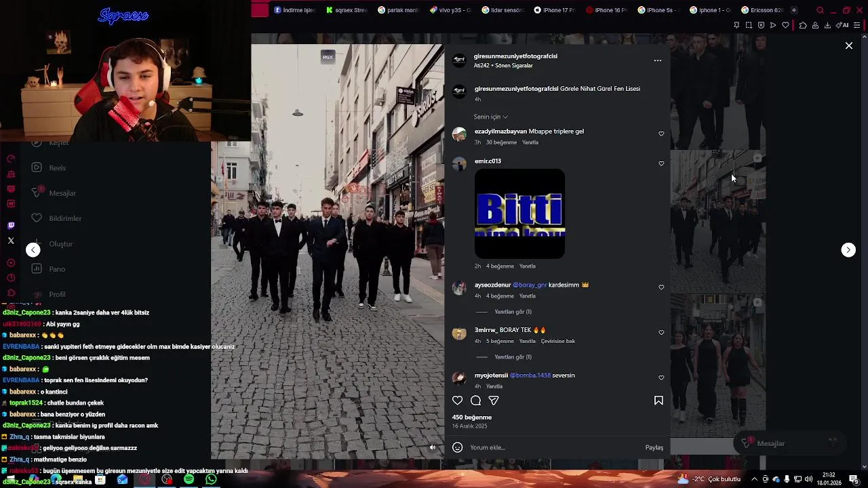Like myojotensii's comment
868x488 pixels.
pyautogui.click(x=661, y=378)
